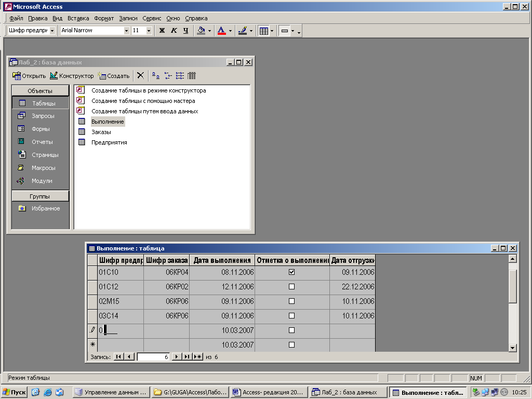The image size is (532, 399).
Task: Open gridlines dropdown arrow
Action: pyautogui.click(x=272, y=31)
